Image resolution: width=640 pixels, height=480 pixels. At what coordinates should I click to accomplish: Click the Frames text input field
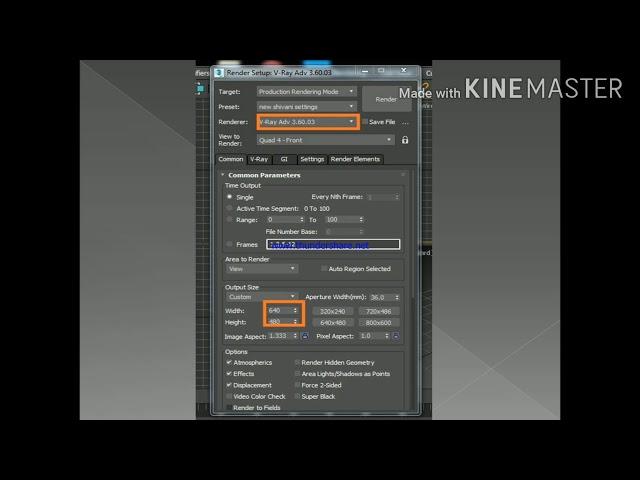coord(333,244)
